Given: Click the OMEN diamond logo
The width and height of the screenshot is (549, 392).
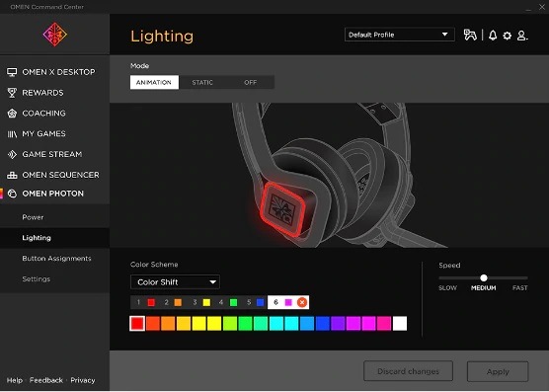Looking at the screenshot, I should click(x=55, y=35).
